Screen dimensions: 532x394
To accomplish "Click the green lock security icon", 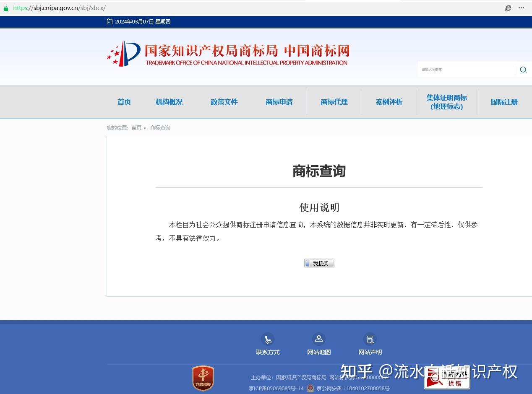I will [5, 8].
